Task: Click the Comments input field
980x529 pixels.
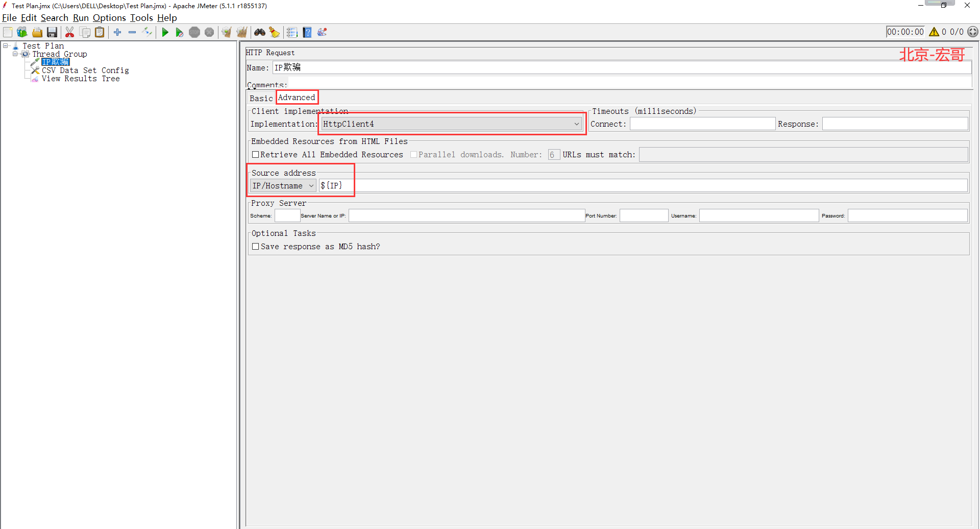Action: 630,83
